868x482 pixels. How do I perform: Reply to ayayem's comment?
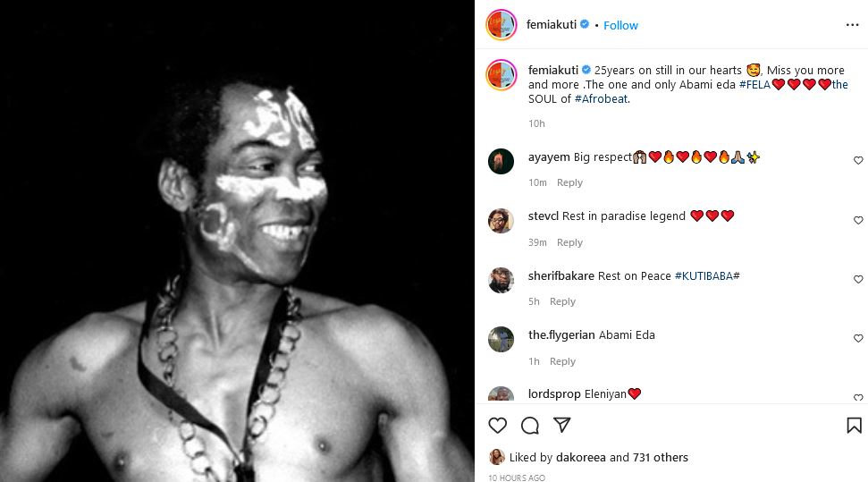pos(569,182)
